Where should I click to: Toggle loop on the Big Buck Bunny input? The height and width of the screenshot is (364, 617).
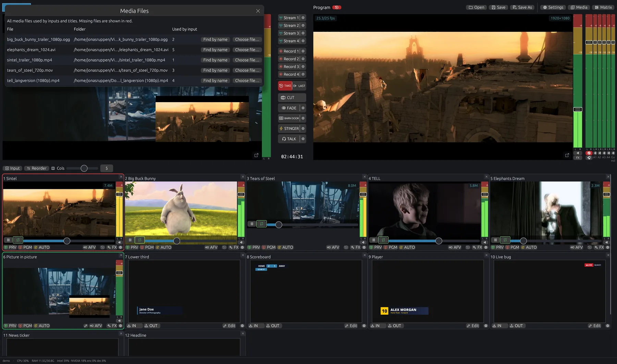[140, 240]
